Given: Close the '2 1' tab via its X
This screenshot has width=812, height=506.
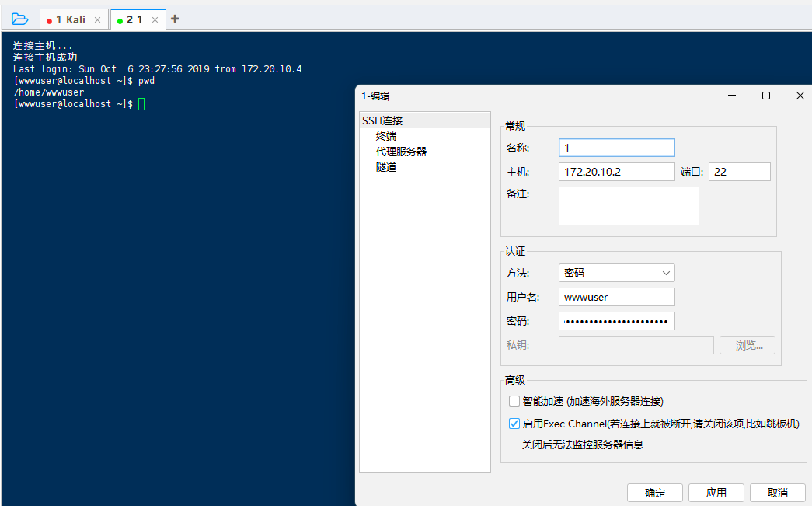Looking at the screenshot, I should point(155,20).
